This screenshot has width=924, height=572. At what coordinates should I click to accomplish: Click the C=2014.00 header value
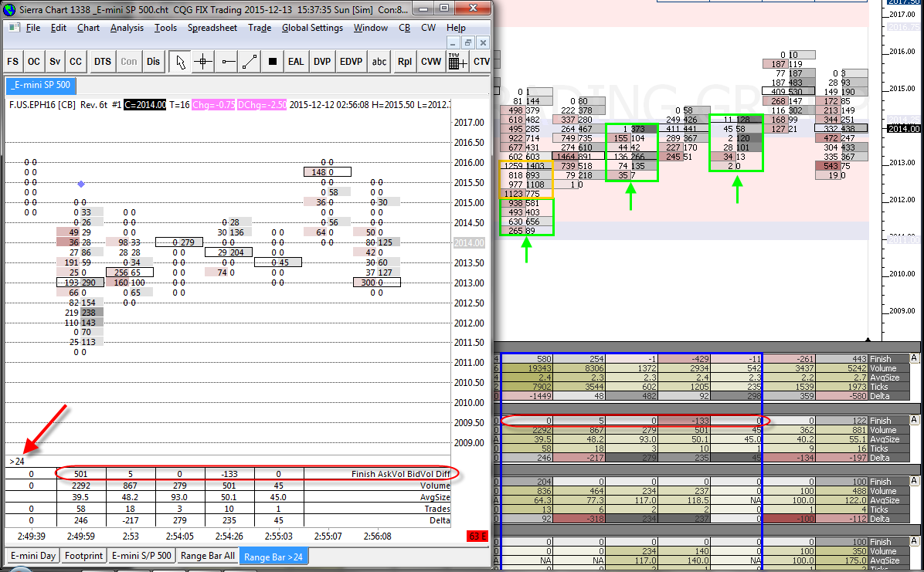(145, 105)
